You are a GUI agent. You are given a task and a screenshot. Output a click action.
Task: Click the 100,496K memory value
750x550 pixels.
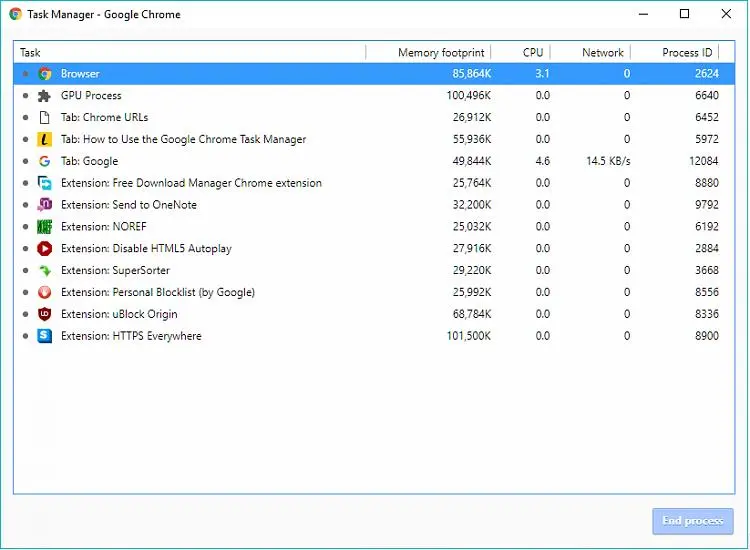[469, 96]
